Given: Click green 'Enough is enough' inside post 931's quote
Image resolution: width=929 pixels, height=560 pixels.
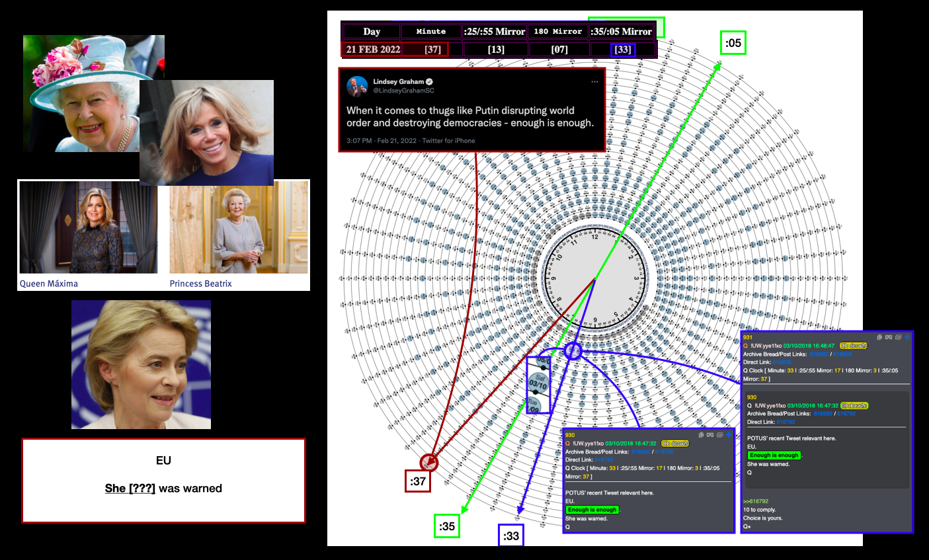Looking at the screenshot, I should click(774, 456).
